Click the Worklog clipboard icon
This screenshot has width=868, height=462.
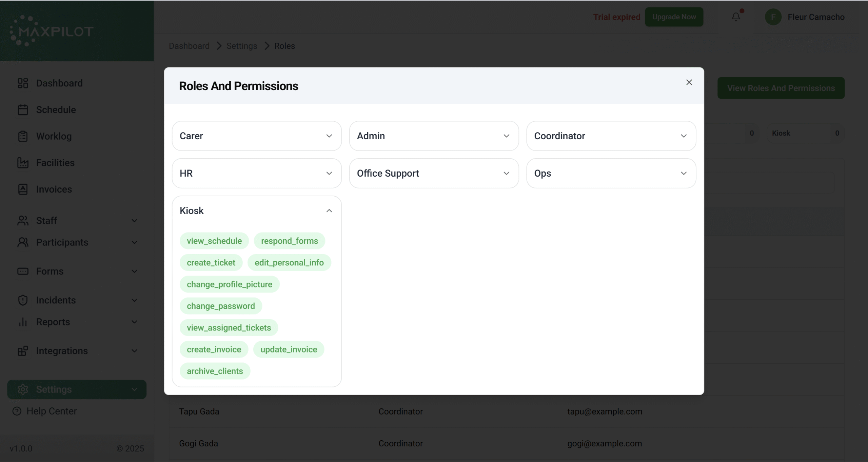(23, 136)
